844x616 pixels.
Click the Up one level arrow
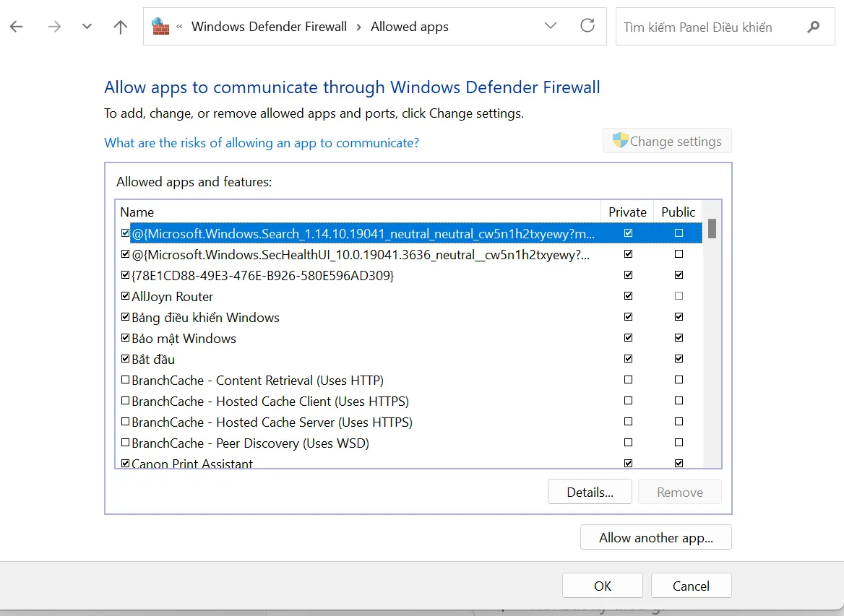pos(121,27)
